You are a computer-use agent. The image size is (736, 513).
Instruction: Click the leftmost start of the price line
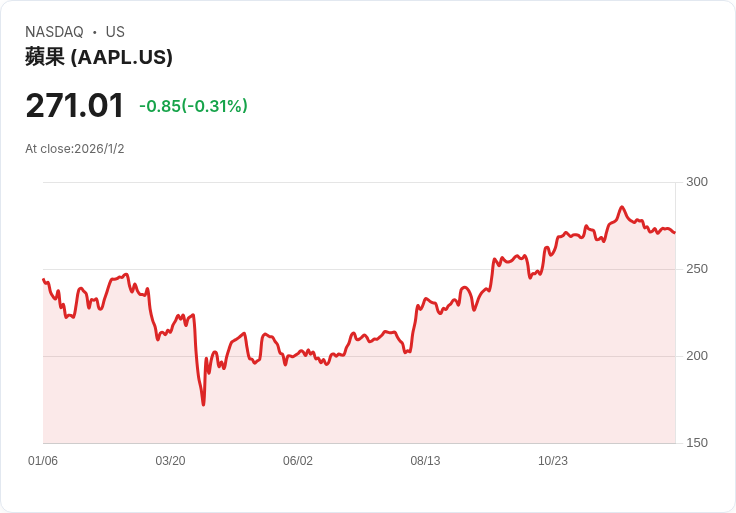[x=44, y=280]
